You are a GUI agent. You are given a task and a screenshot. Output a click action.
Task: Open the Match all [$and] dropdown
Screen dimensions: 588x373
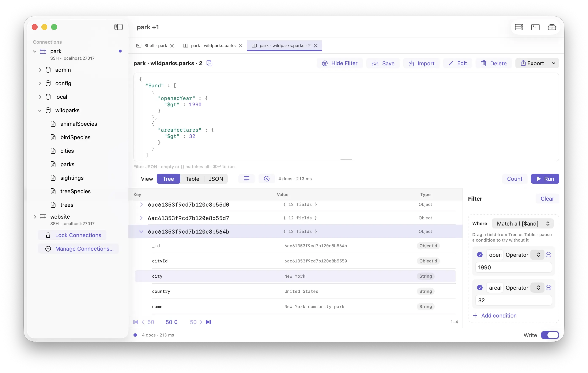[523, 223]
